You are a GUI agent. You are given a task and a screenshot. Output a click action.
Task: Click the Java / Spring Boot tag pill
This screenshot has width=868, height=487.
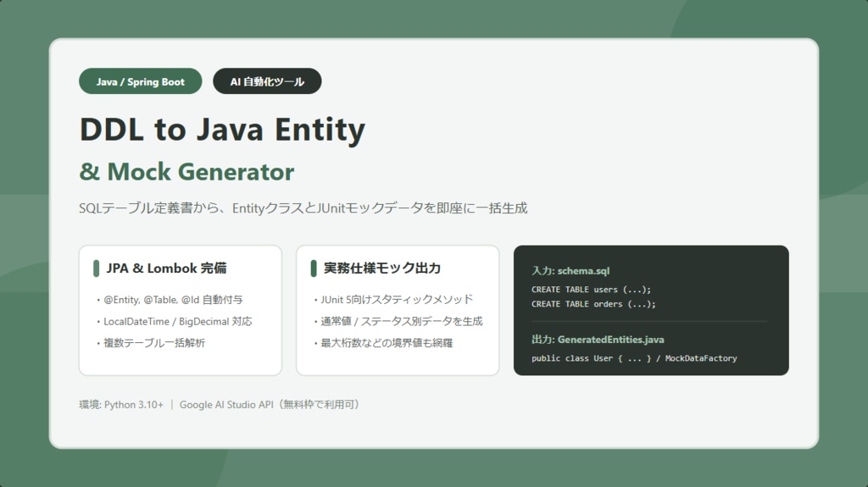click(140, 81)
